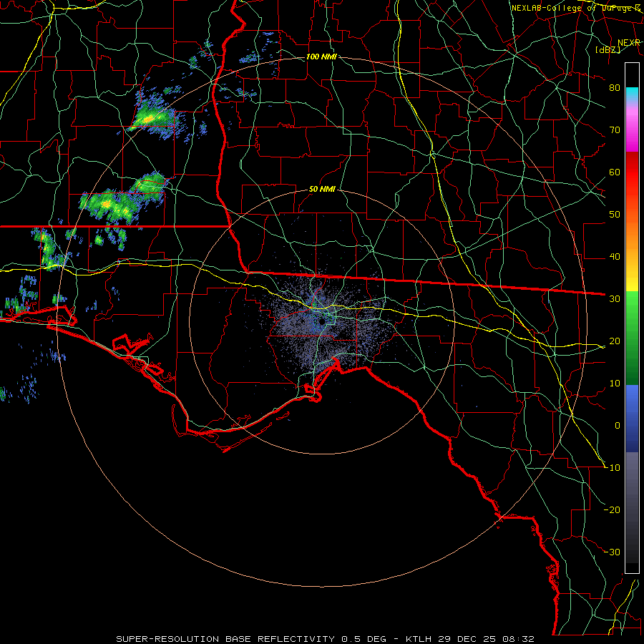
Task: Click the cyan segment of the reflectivity color bar
Action: (632, 94)
